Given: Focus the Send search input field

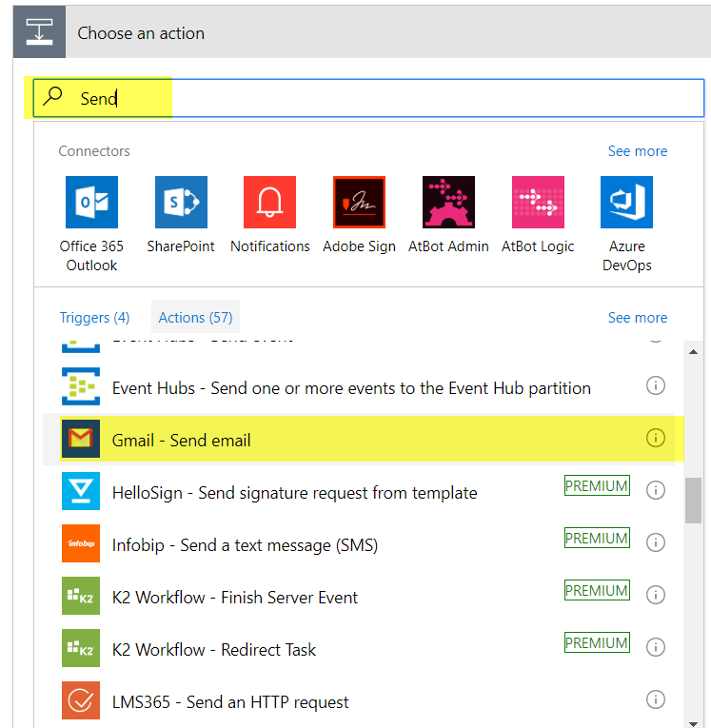Looking at the screenshot, I should [368, 98].
